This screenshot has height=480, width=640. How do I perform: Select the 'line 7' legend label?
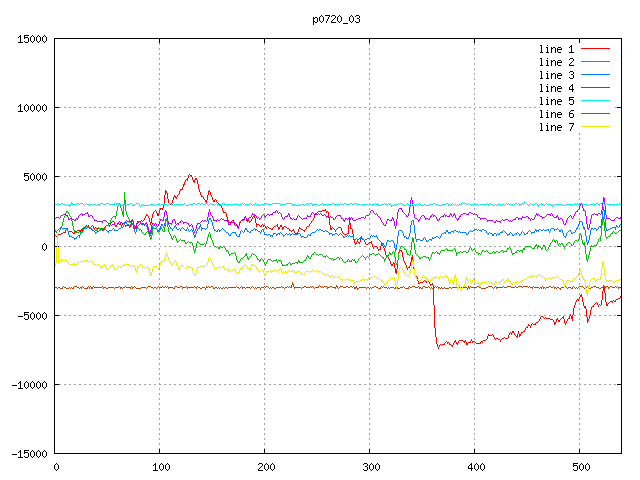(556, 127)
